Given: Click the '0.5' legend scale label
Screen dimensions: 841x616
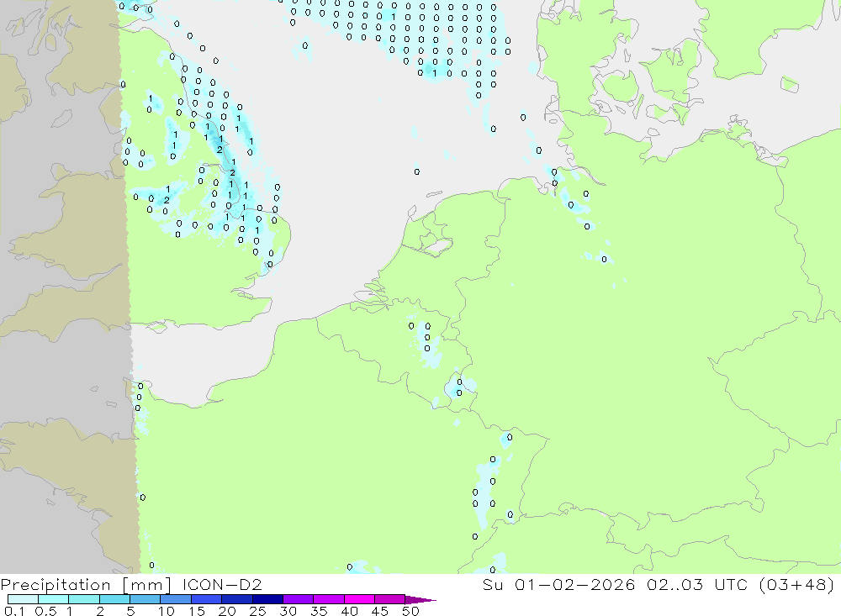Looking at the screenshot, I should (x=45, y=611).
